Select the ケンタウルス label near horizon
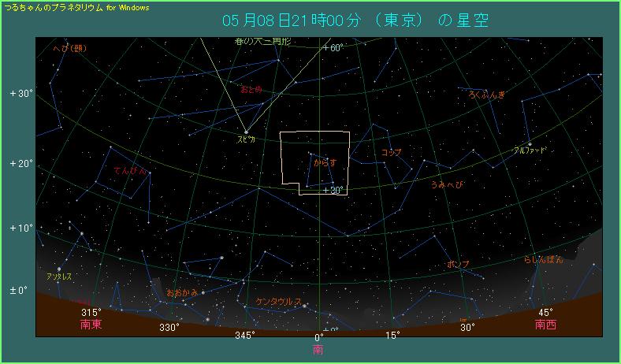 click(277, 302)
